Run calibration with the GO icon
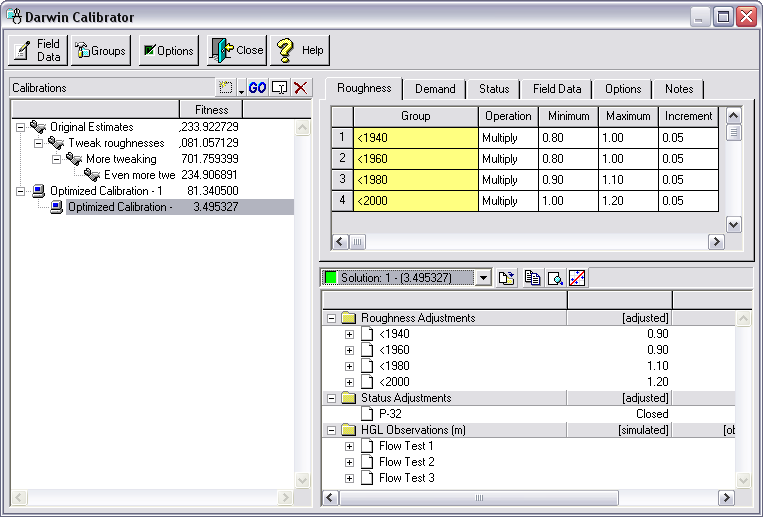 257,88
